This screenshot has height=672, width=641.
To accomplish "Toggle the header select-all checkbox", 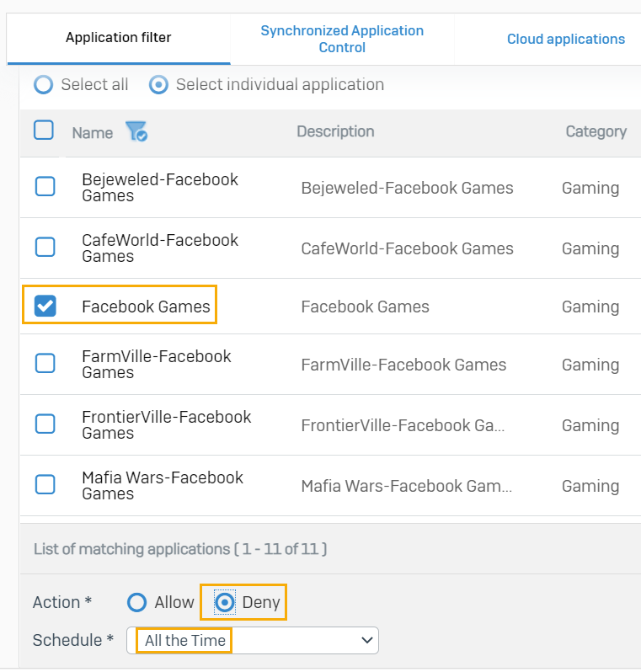I will click(x=44, y=131).
